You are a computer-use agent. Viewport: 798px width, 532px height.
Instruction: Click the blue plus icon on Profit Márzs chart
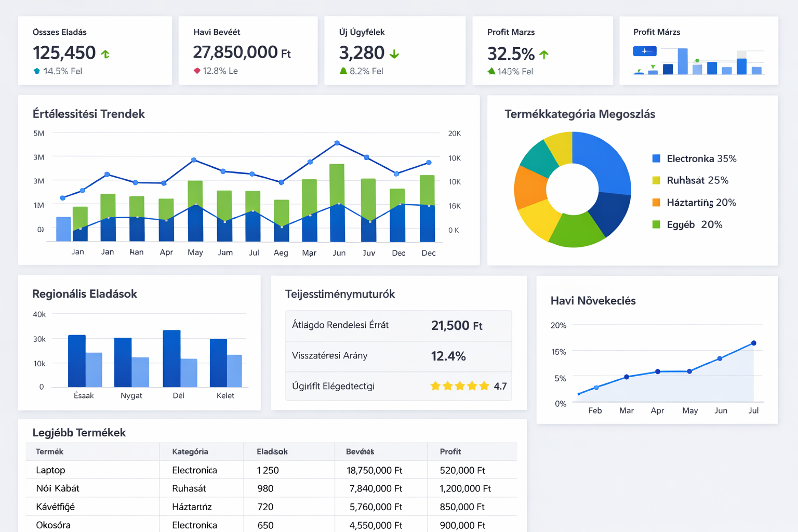coord(644,51)
